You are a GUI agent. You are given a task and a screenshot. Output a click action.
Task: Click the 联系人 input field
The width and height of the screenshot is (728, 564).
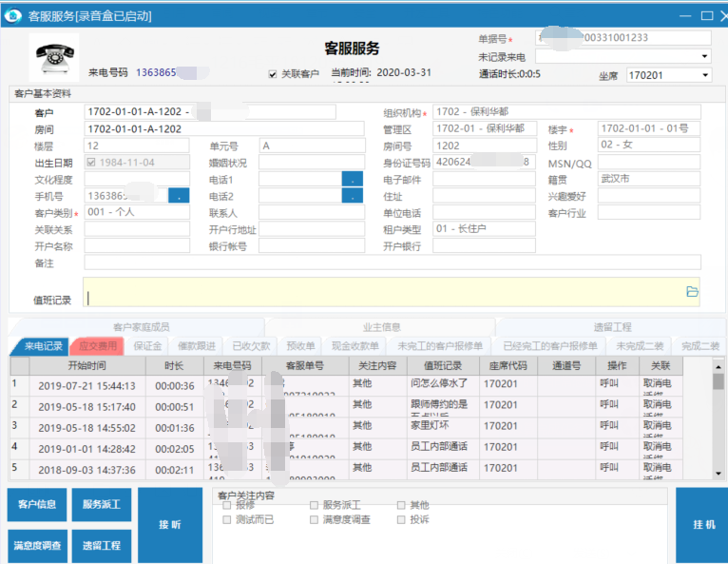click(x=312, y=212)
